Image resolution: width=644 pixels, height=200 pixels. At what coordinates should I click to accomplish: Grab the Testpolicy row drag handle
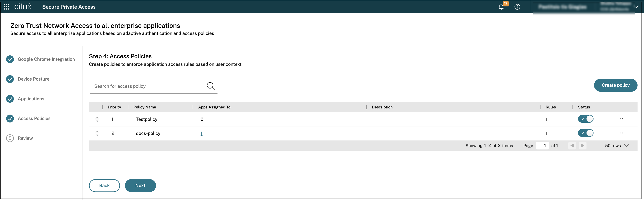tap(97, 119)
